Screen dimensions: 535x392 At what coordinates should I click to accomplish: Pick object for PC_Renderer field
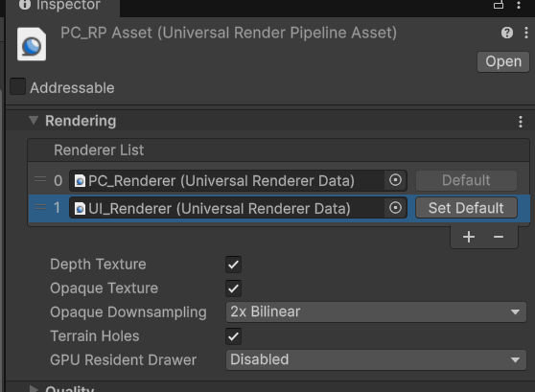click(x=395, y=180)
